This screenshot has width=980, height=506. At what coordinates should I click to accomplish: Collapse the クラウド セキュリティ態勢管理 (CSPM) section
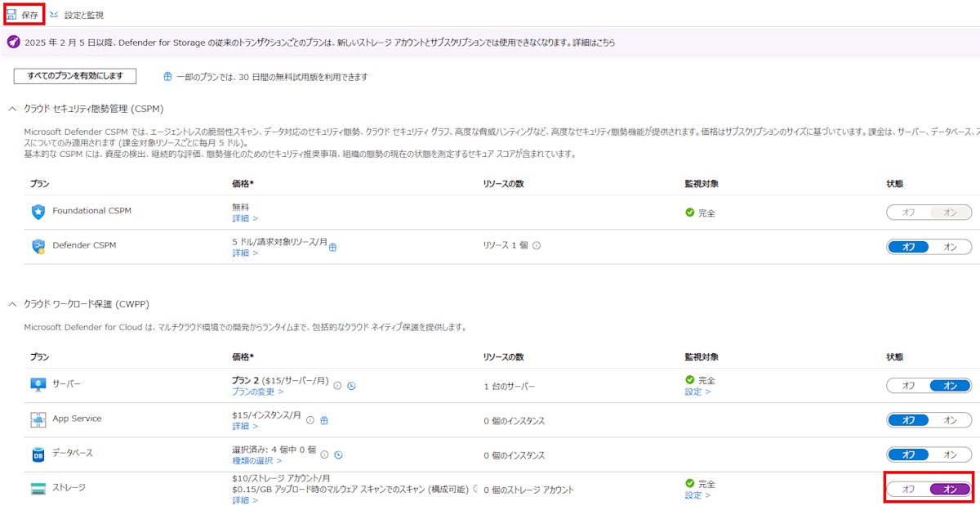click(x=12, y=109)
